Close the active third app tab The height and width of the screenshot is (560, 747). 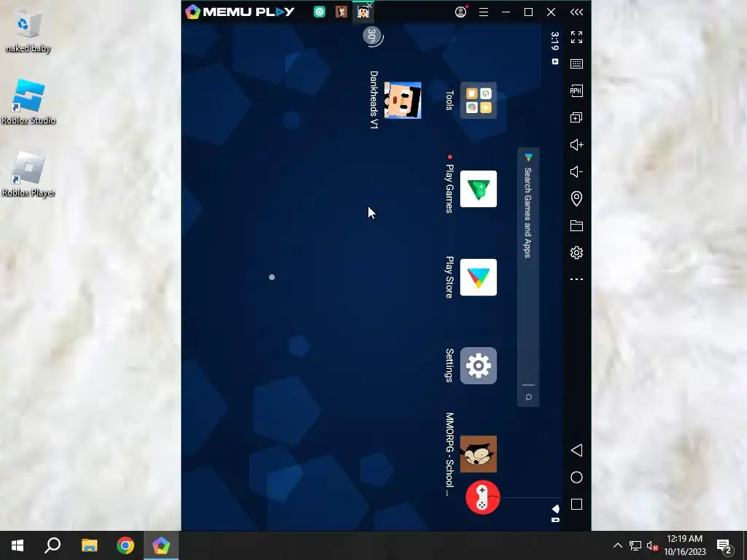[x=370, y=6]
